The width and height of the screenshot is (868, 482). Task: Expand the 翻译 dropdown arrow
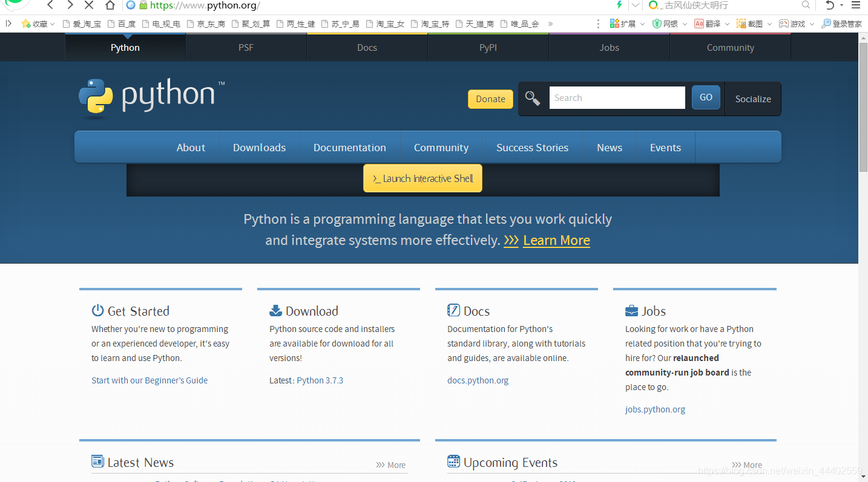coord(727,24)
